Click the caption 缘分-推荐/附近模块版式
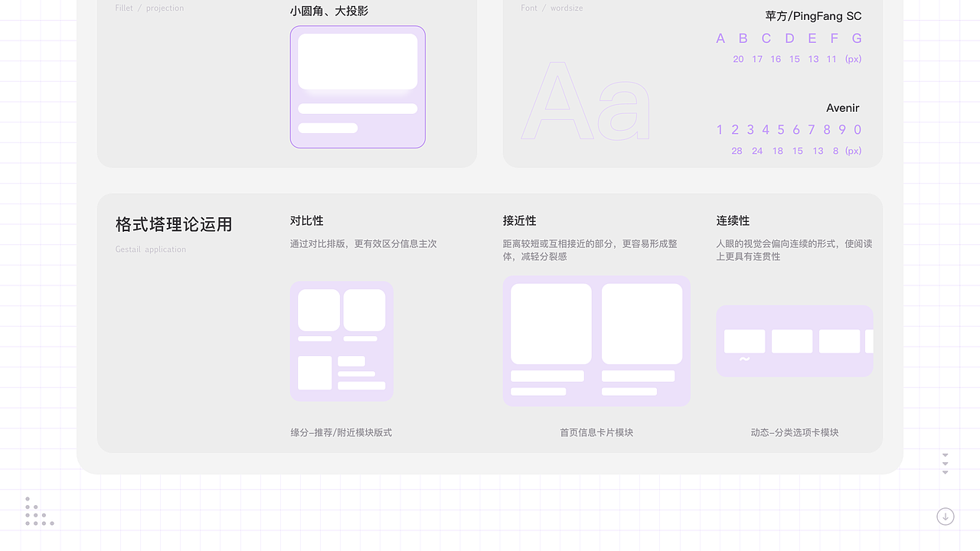Screen dimensions: 980x551 [x=341, y=432]
